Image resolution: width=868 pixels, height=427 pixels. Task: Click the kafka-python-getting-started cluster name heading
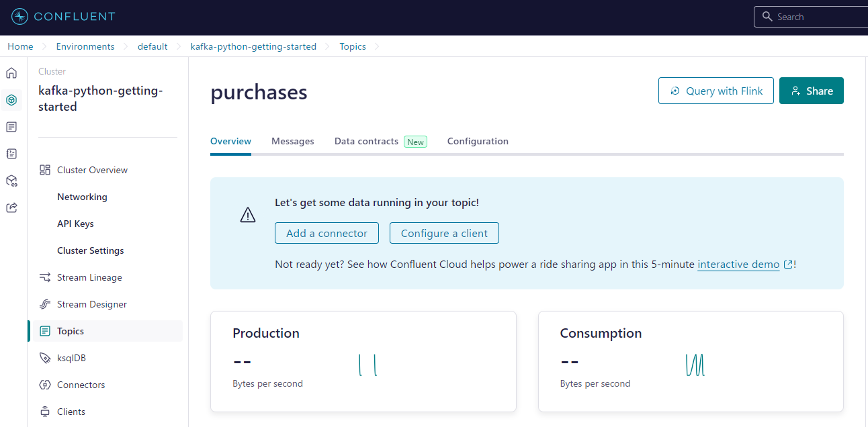101,99
